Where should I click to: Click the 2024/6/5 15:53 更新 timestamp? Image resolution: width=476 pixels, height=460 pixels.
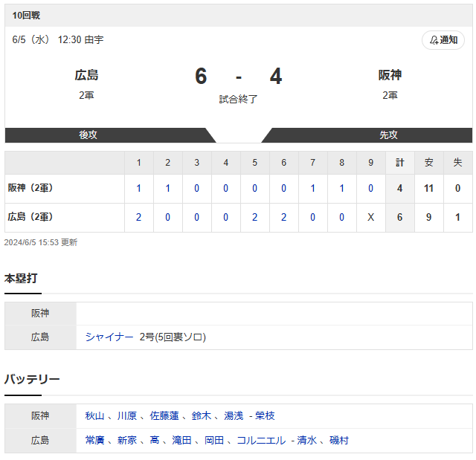[x=41, y=242]
